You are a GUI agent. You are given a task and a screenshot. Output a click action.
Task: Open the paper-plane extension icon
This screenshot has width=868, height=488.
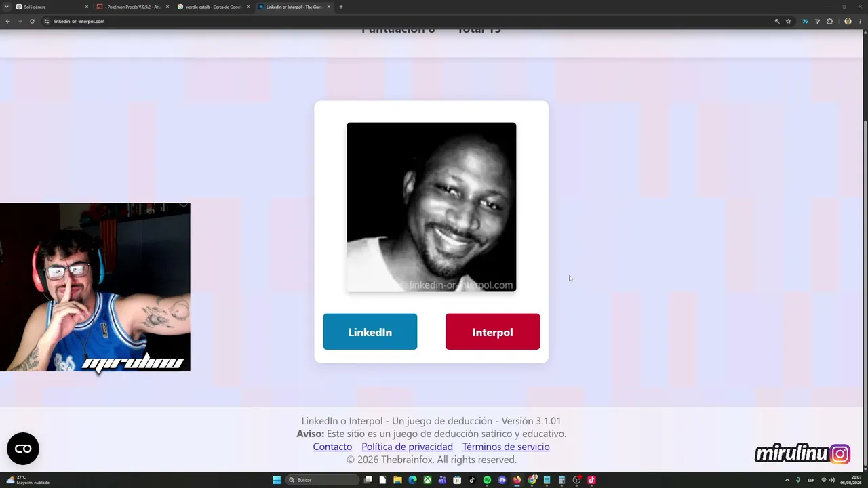click(x=817, y=21)
